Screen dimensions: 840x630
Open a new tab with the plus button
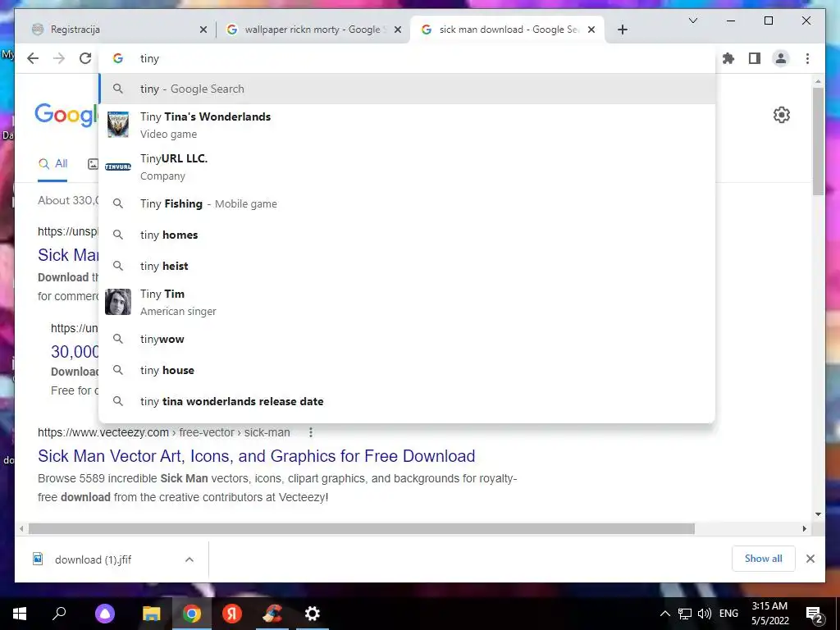(622, 30)
